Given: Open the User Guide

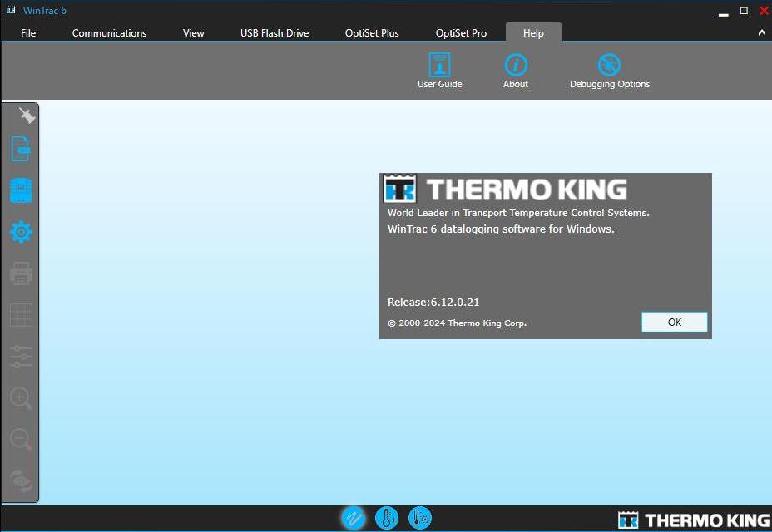Looking at the screenshot, I should pos(439,71).
